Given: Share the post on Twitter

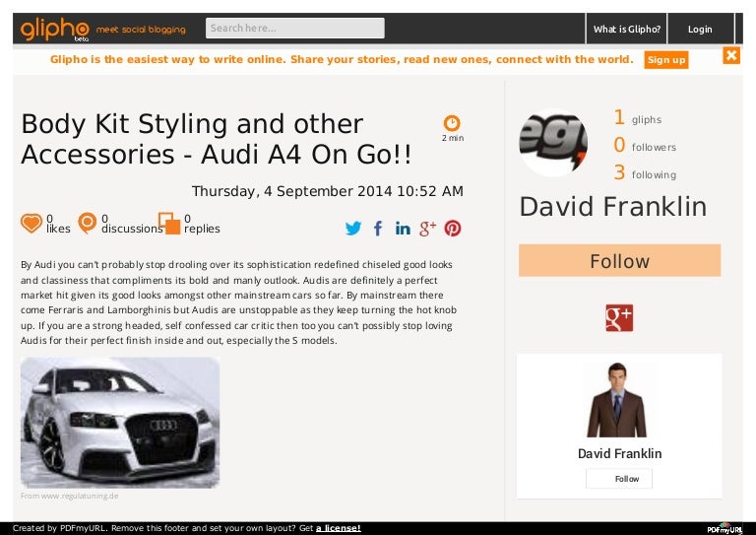Looking at the screenshot, I should pos(353,229).
